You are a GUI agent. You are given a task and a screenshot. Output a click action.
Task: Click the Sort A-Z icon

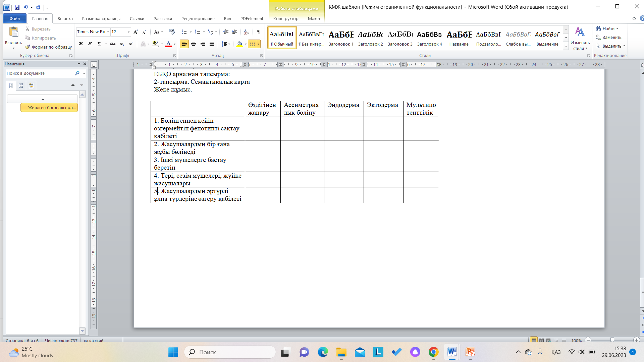[x=247, y=32]
